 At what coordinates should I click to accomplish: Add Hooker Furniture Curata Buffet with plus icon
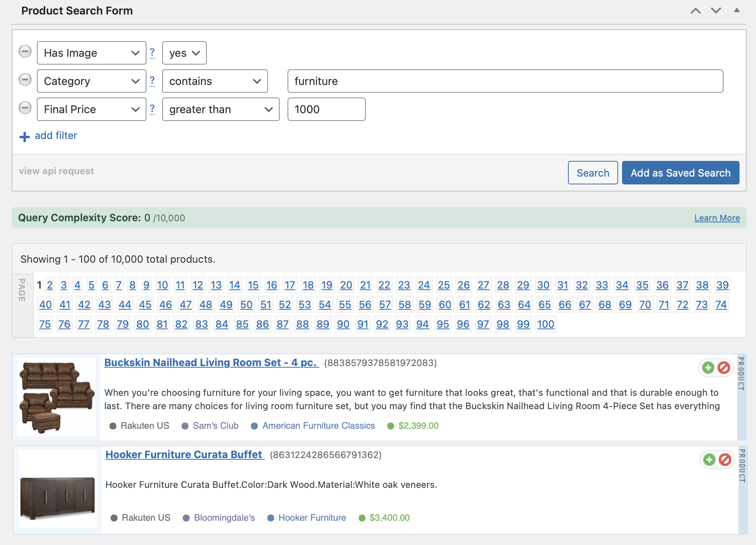coord(709,460)
